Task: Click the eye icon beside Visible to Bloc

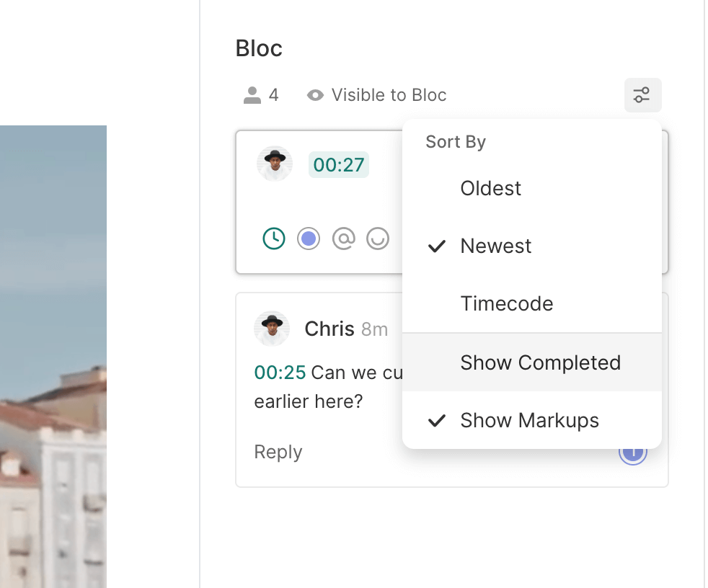Action: 315,95
